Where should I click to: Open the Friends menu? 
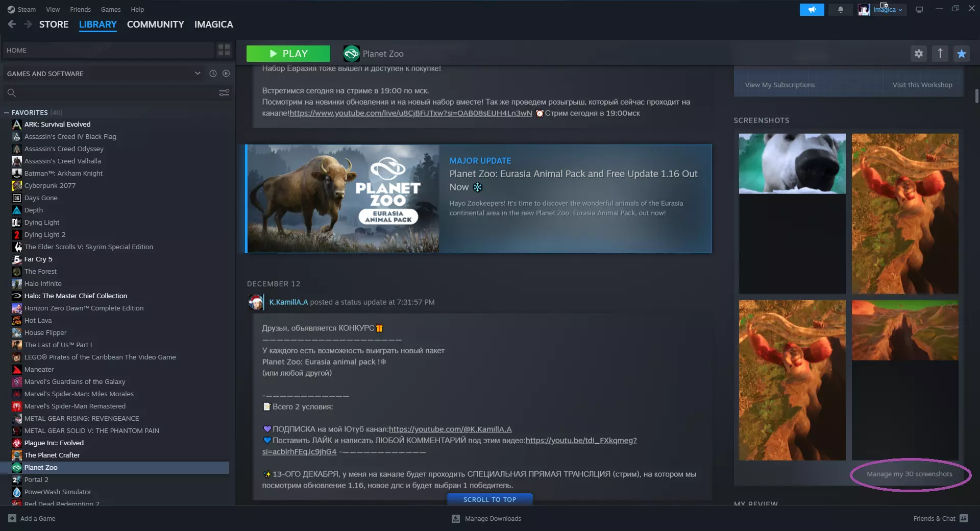[x=80, y=9]
